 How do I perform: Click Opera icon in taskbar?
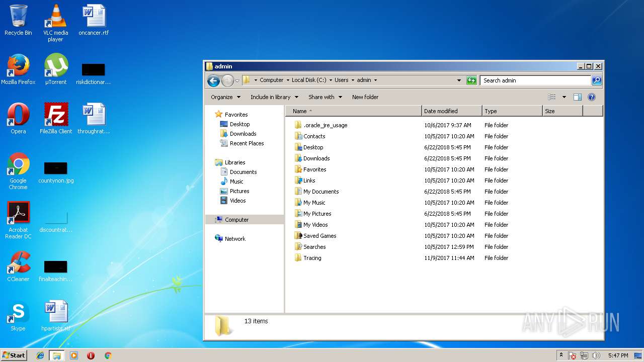(91, 355)
